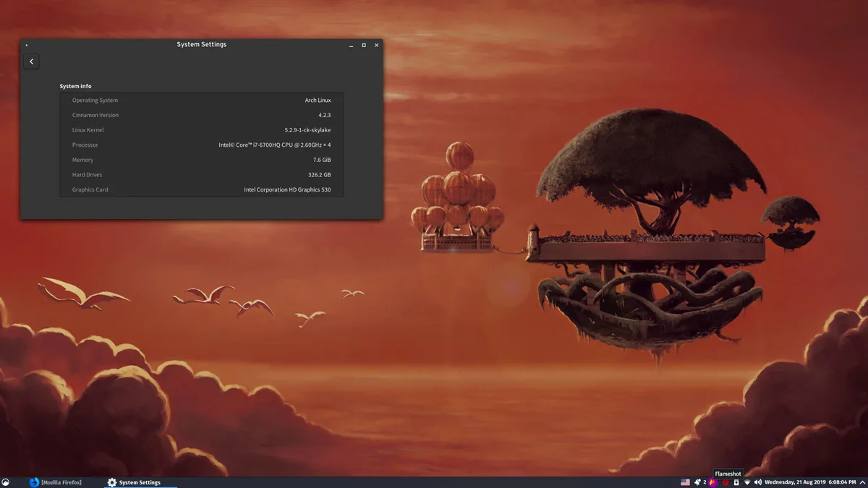This screenshot has height=488, width=868.
Task: Click the Memory value '7.6 GiB'
Action: (x=322, y=160)
